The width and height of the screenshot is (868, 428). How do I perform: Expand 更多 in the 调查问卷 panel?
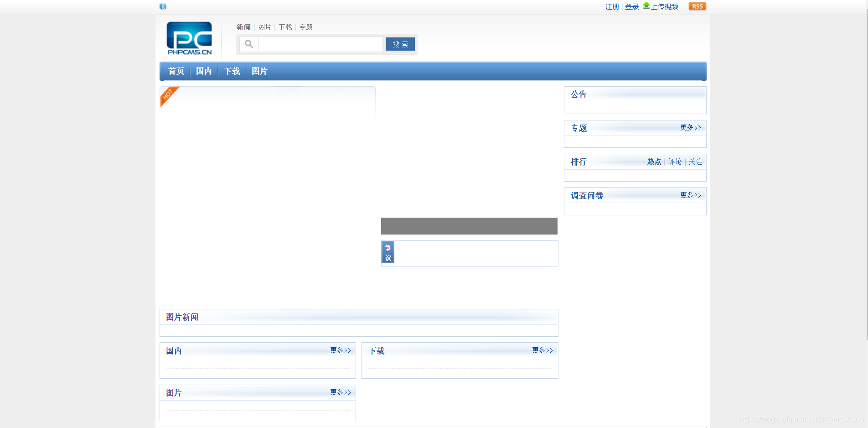click(690, 195)
